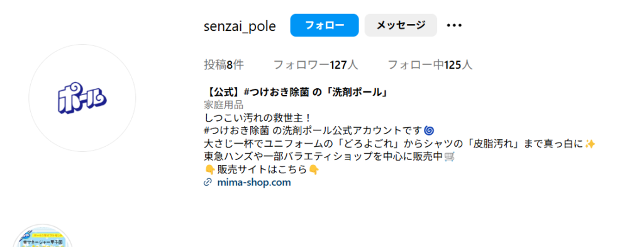View the フォロー中125人 following list
This screenshot has width=644, height=247.
pyautogui.click(x=430, y=65)
